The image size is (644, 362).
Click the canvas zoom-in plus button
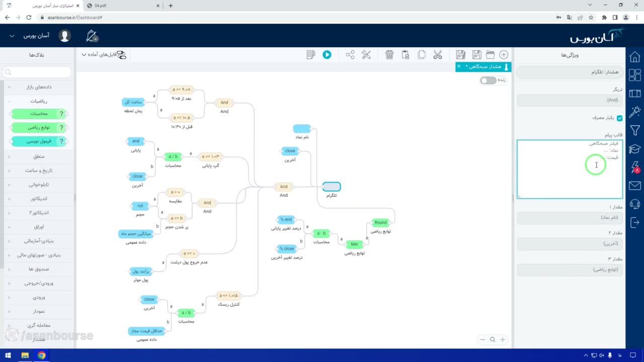click(502, 339)
